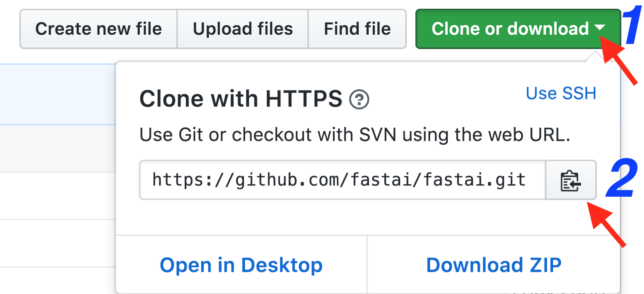Click the help question mark icon
The width and height of the screenshot is (644, 294).
click(359, 99)
